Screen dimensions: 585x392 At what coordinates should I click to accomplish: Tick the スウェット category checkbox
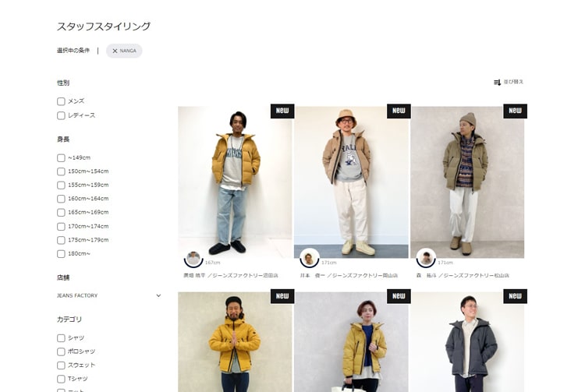click(x=61, y=366)
